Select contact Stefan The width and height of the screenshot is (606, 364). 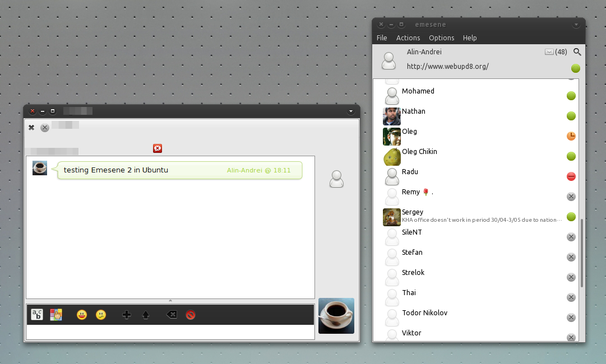476,256
